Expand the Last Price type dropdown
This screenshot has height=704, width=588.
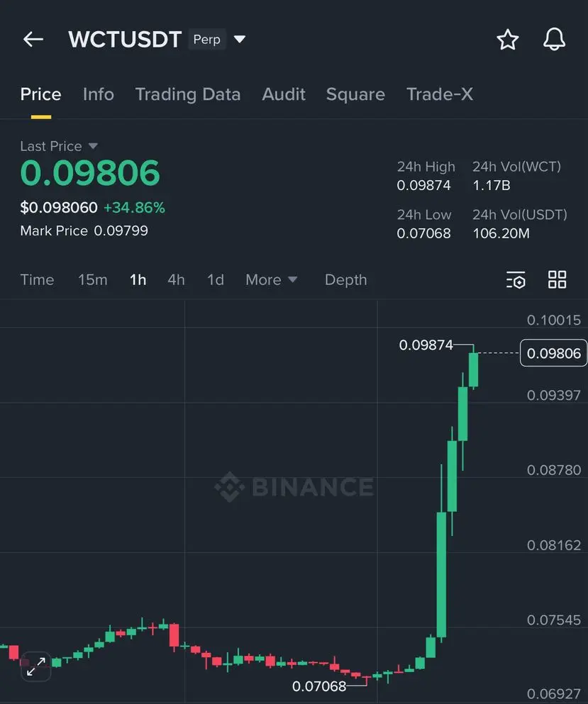93,146
